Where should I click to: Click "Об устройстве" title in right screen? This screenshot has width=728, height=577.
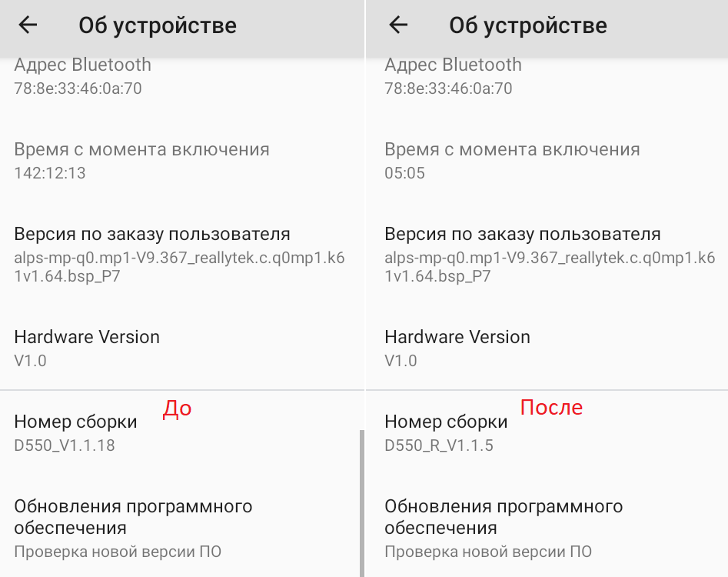(x=528, y=25)
